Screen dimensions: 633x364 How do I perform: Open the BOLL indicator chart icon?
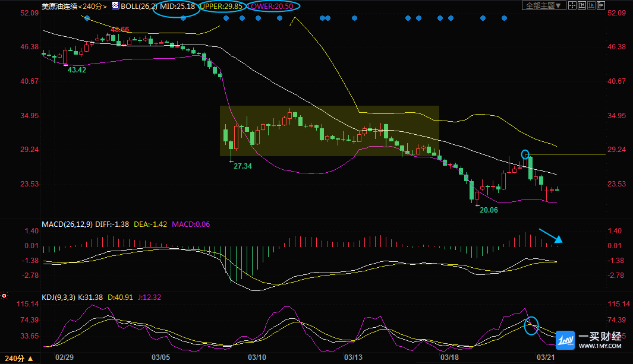[115, 6]
